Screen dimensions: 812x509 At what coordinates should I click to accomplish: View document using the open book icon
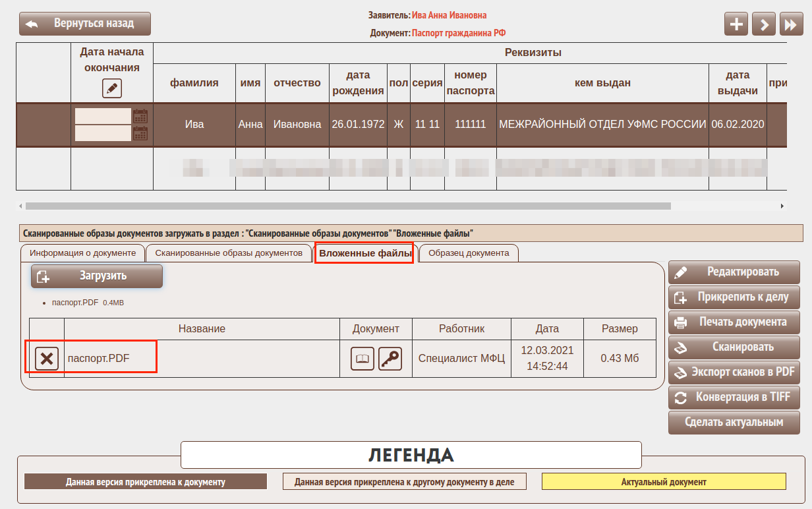click(362, 359)
